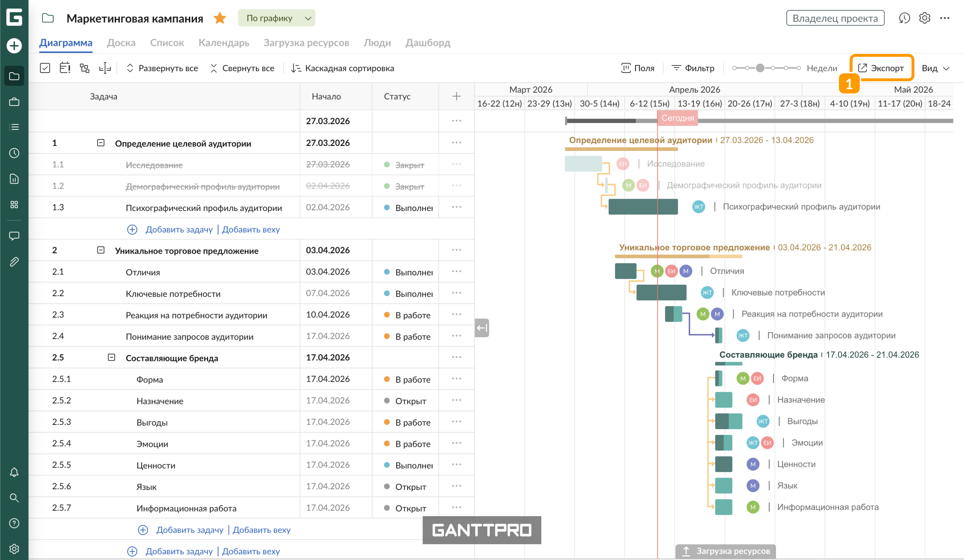Toggle the bulk select checkbox in toolbar
Image resolution: width=964 pixels, height=560 pixels.
tap(45, 68)
